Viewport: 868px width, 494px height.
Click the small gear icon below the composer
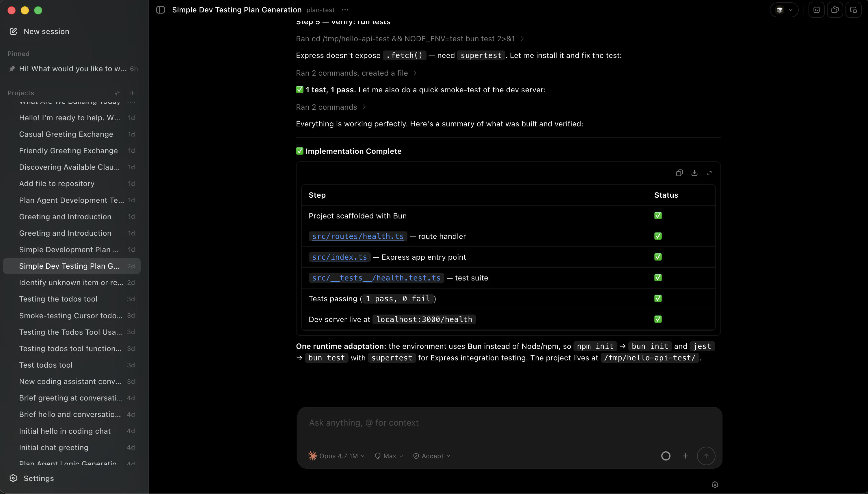click(715, 485)
